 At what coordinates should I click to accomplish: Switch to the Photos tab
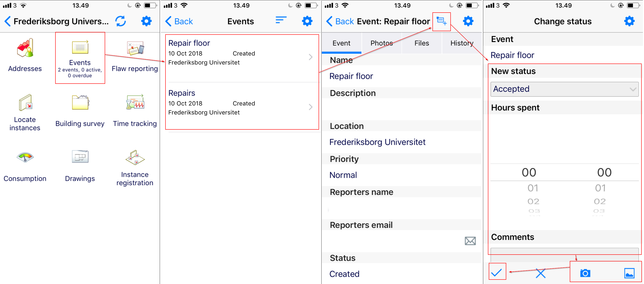tap(381, 43)
